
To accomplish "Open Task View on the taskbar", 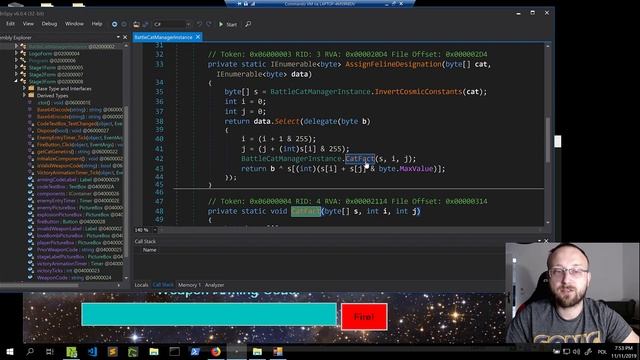I will (49, 351).
